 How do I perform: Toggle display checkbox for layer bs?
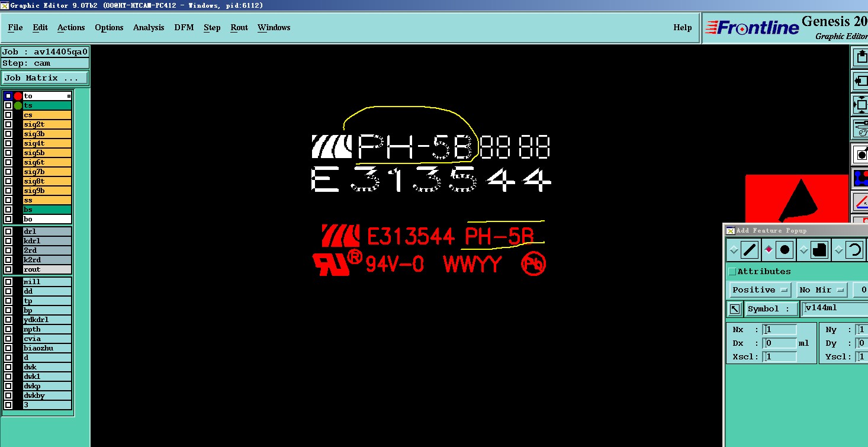click(8, 210)
